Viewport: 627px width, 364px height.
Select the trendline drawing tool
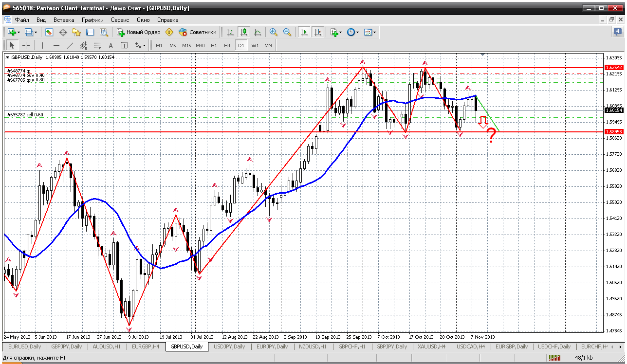pos(70,45)
